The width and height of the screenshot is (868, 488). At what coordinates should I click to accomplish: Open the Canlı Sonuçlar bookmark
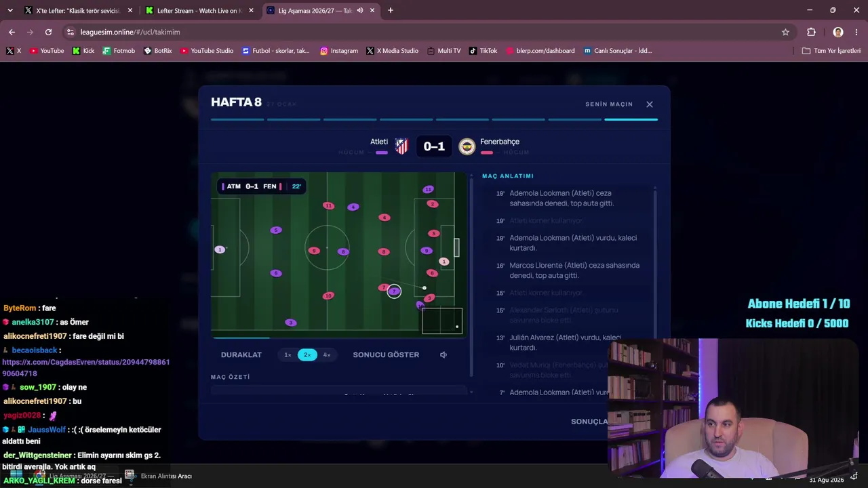pos(618,51)
